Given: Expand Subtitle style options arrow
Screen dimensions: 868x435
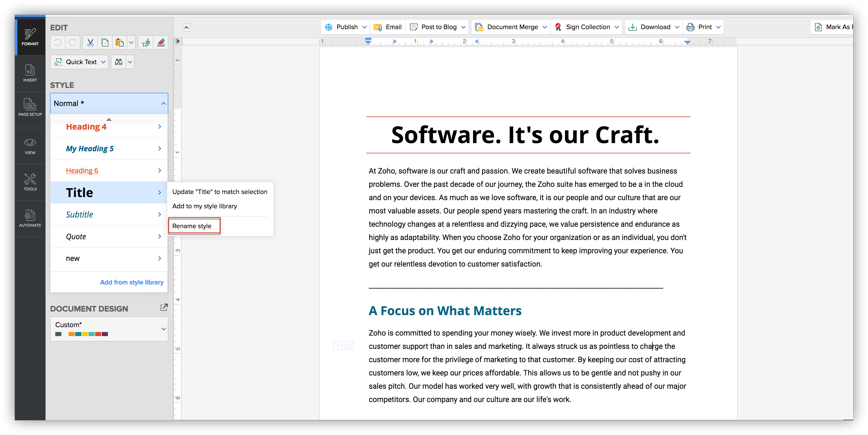Looking at the screenshot, I should [x=159, y=214].
